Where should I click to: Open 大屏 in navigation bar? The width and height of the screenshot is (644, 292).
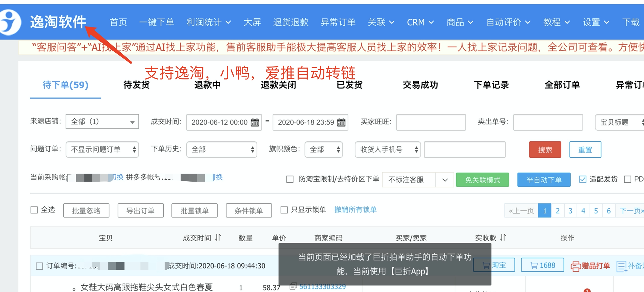click(252, 22)
